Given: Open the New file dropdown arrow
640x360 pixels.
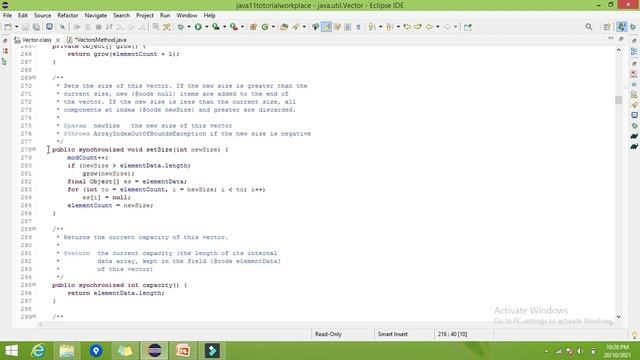Looking at the screenshot, I should pyautogui.click(x=16, y=27).
